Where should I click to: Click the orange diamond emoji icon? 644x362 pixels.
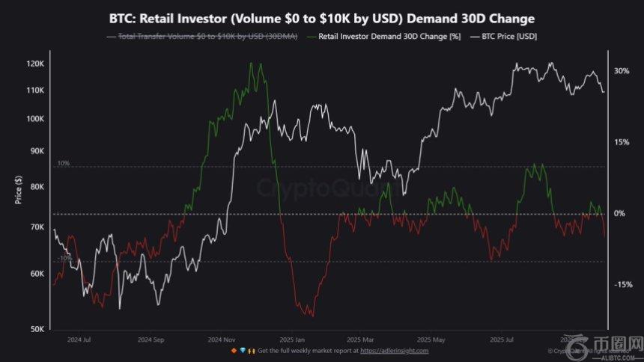coord(234,350)
